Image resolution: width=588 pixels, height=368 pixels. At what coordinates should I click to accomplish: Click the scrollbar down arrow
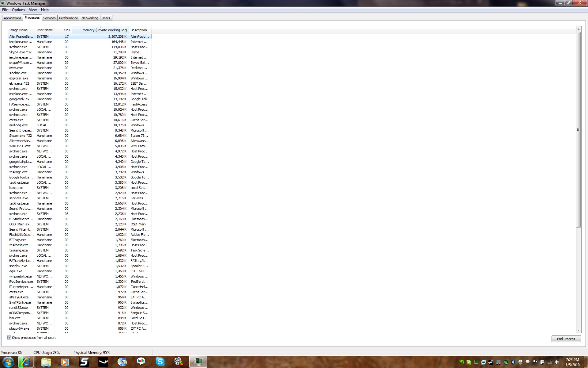[x=579, y=330]
